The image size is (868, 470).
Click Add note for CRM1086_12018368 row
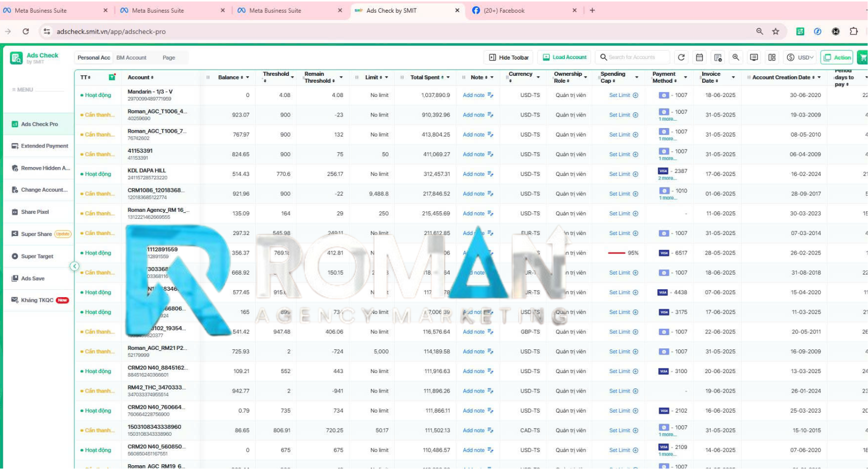click(x=473, y=194)
